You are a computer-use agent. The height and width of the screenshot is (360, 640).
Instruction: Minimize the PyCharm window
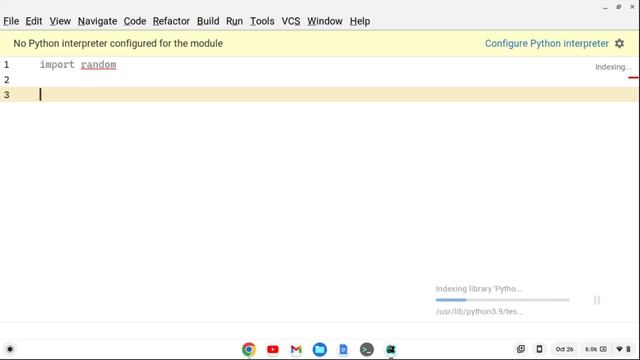(x=605, y=7)
